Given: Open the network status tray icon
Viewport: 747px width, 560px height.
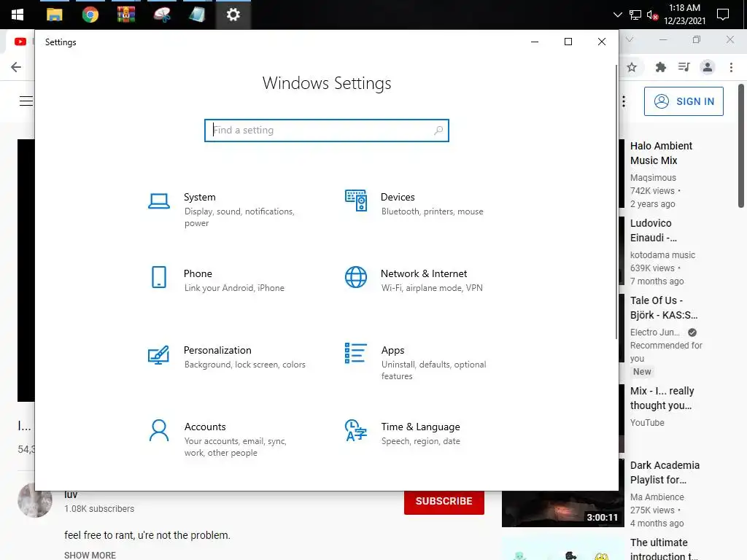Looking at the screenshot, I should [635, 15].
